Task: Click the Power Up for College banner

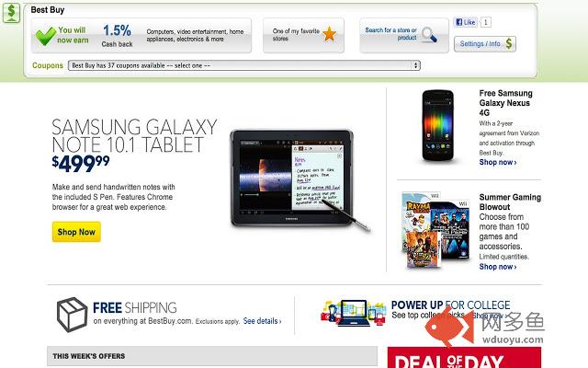Action: (x=416, y=312)
